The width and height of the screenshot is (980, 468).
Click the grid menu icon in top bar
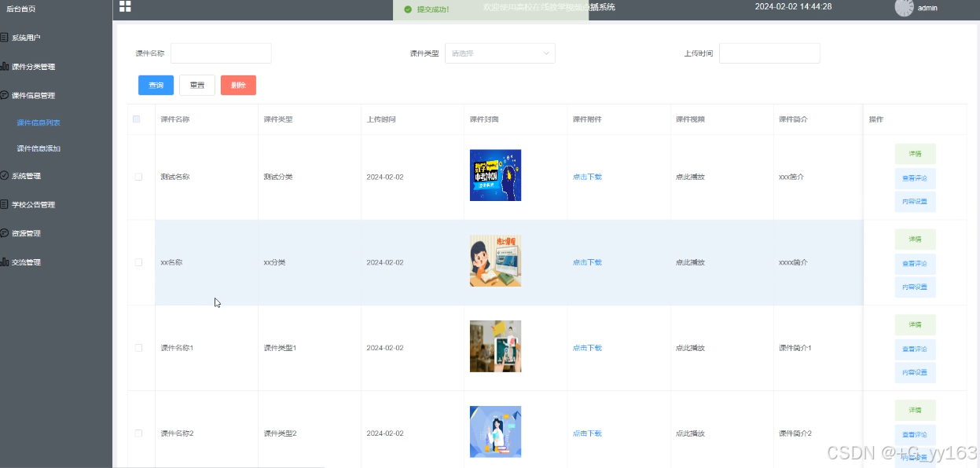pos(125,6)
